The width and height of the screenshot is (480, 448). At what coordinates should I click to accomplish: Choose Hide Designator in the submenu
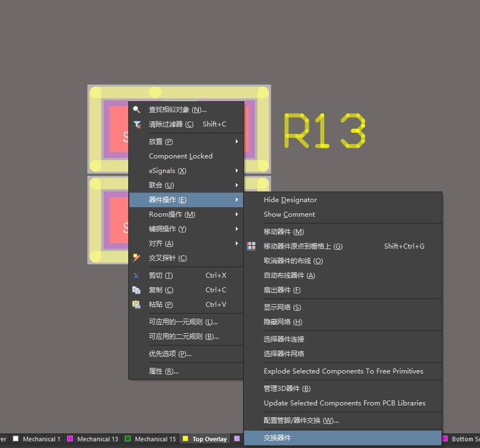click(290, 200)
